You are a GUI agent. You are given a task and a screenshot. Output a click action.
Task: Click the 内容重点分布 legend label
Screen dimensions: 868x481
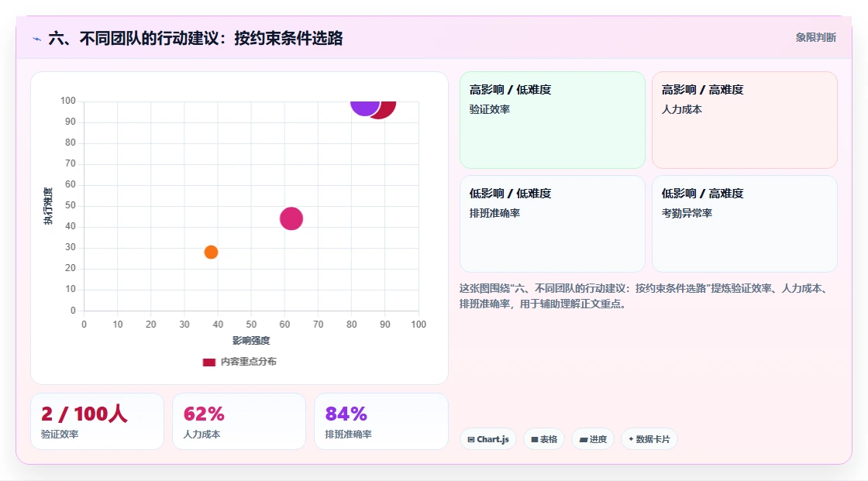point(248,362)
